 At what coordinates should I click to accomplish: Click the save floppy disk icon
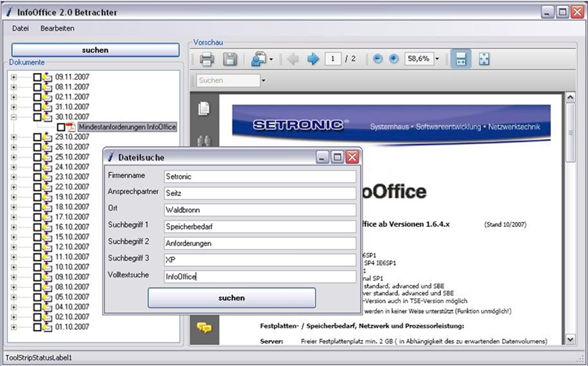[230, 59]
